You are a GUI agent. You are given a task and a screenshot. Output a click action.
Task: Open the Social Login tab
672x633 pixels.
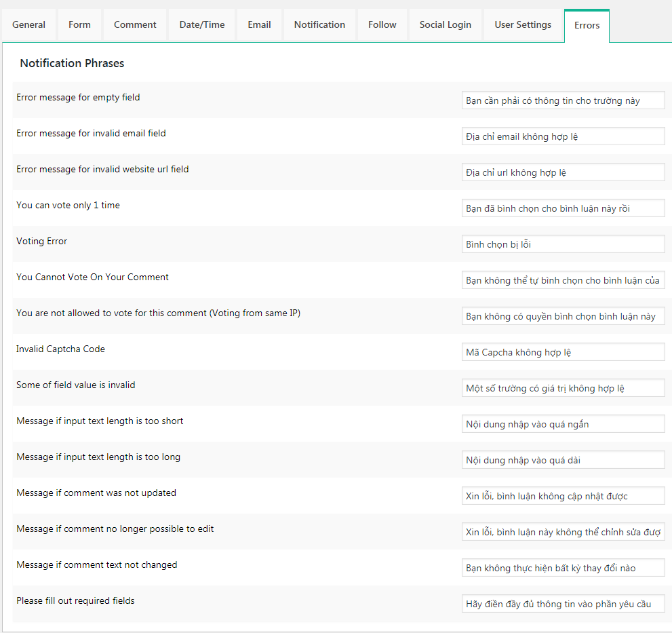445,24
